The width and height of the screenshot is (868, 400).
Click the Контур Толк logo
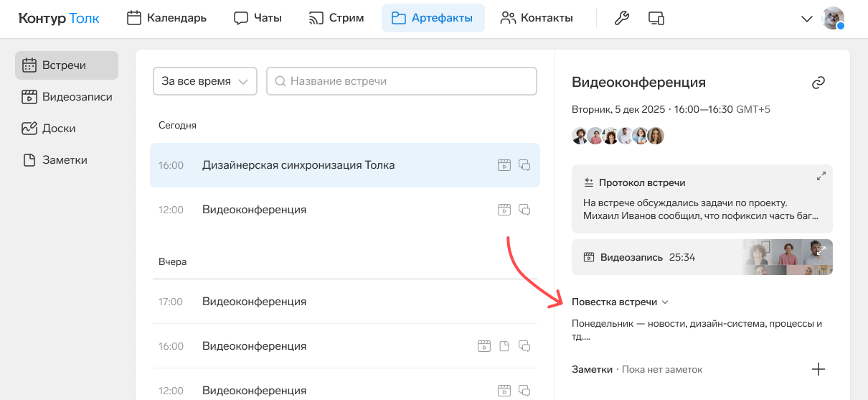[59, 18]
